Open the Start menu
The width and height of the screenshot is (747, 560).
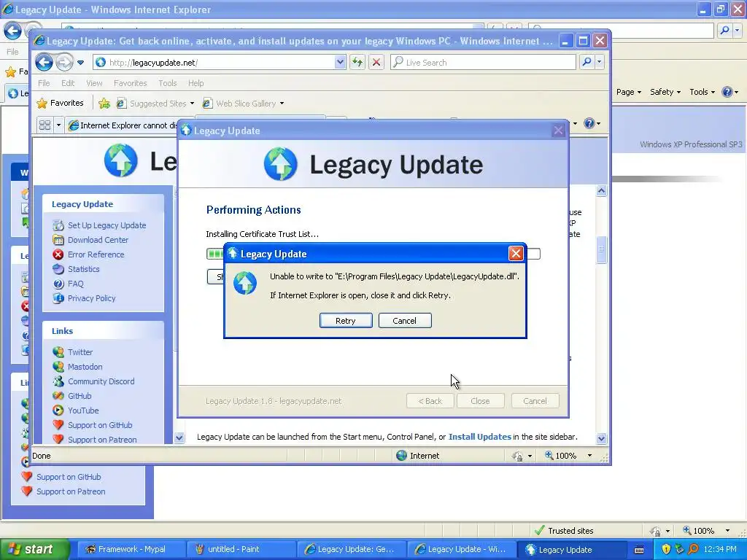(x=34, y=549)
